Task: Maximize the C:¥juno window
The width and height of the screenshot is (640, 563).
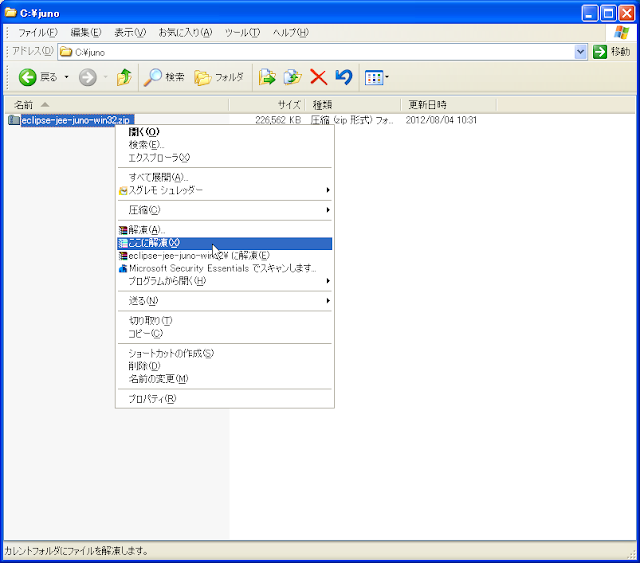Action: pyautogui.click(x=608, y=13)
